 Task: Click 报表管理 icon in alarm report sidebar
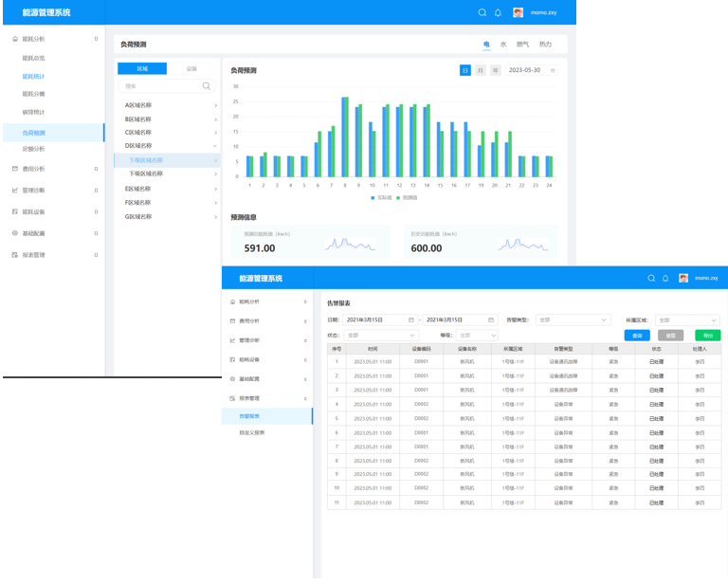pos(232,398)
